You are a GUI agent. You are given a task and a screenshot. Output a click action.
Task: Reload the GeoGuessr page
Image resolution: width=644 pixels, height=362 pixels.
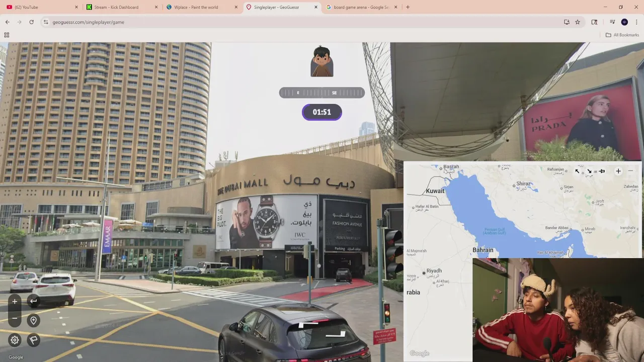click(x=31, y=22)
